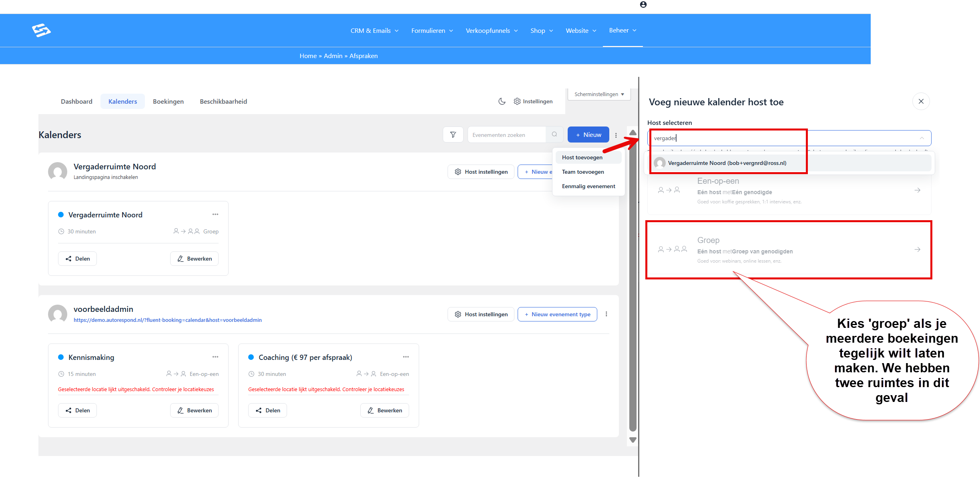The image size is (980, 480).
Task: Switch to the Boekingen tab
Action: coord(168,102)
